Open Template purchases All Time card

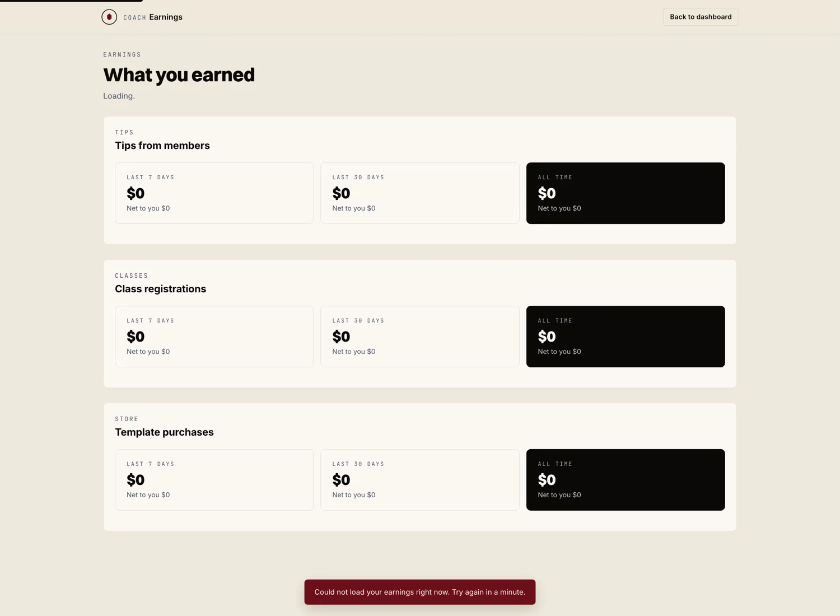point(626,480)
